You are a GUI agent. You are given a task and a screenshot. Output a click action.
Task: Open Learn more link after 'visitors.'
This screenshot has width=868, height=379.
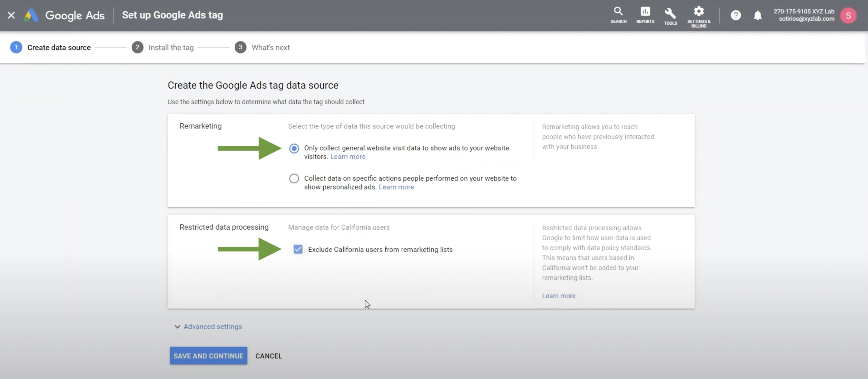pyautogui.click(x=348, y=157)
